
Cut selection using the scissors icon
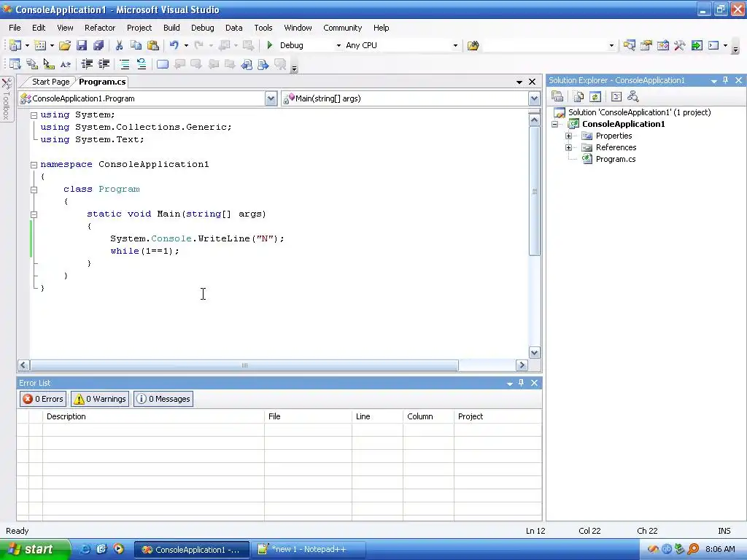[x=119, y=45]
